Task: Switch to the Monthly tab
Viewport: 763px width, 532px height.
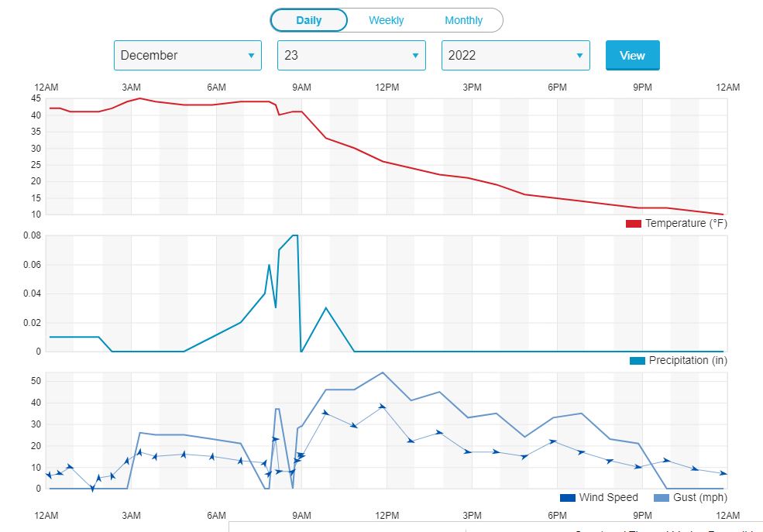Action: tap(463, 20)
